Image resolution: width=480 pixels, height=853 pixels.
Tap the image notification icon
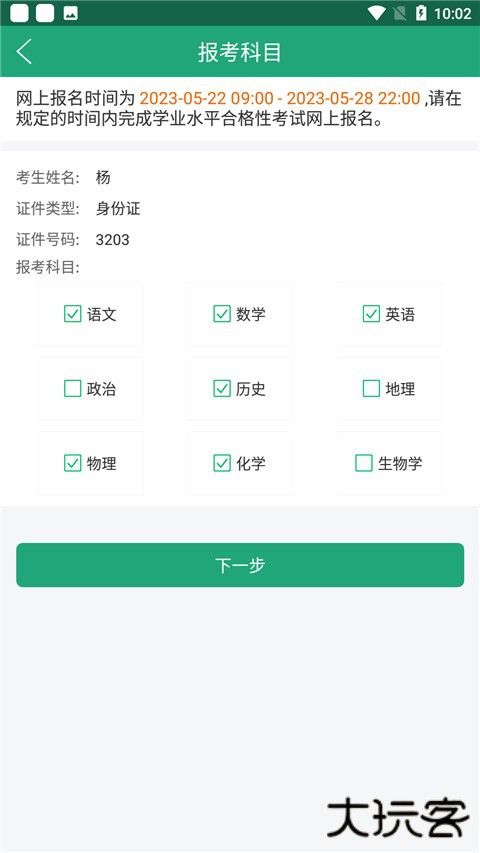click(70, 14)
